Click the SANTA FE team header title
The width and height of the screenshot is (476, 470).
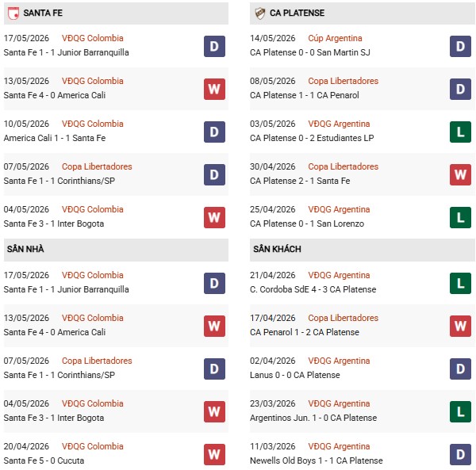43,13
